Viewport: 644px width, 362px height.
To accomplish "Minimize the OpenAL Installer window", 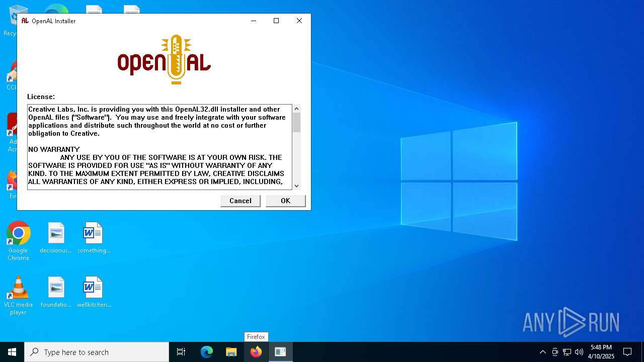I will 254,21.
